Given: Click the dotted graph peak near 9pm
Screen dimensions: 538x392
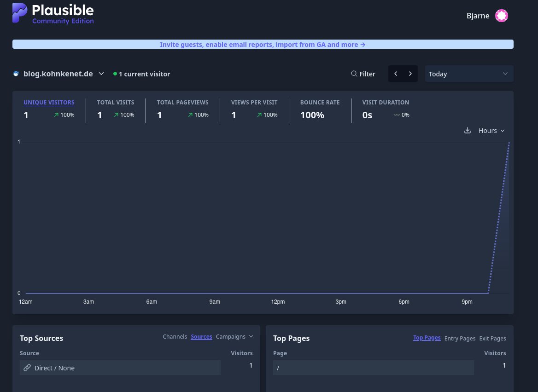Looking at the screenshot, I should (x=509, y=143).
